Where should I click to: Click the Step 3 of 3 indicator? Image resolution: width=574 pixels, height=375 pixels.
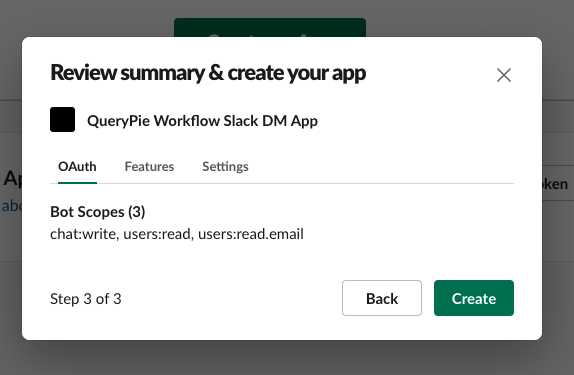[86, 299]
